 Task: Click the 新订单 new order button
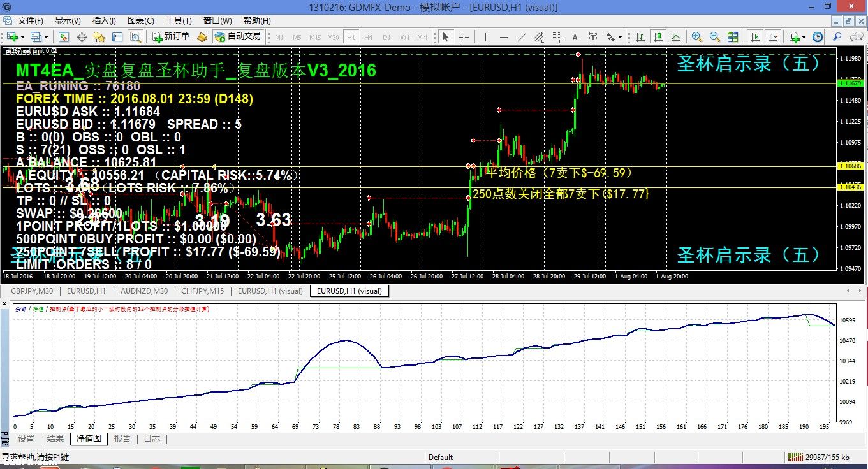coord(171,37)
